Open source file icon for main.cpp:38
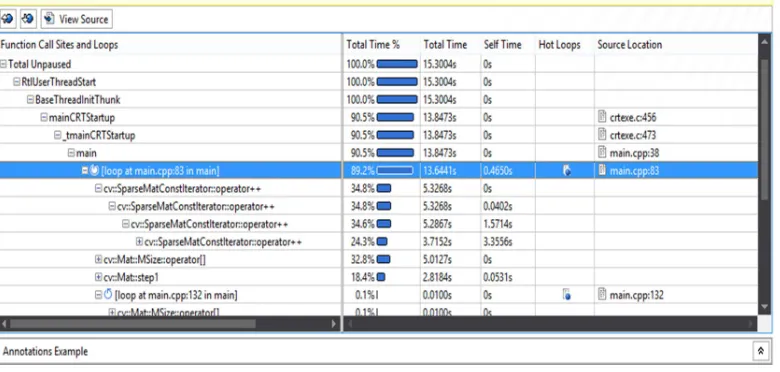Screen dimensions: 780x372 click(x=602, y=153)
